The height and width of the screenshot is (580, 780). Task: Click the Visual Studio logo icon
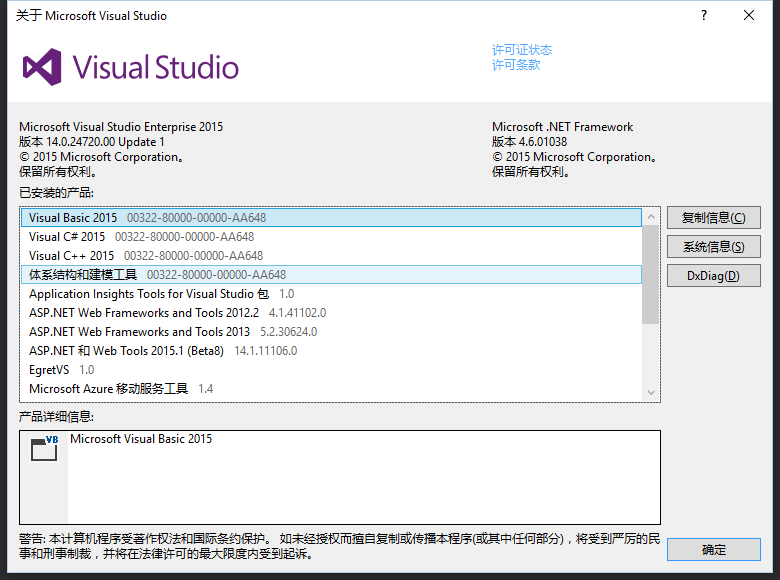42,67
